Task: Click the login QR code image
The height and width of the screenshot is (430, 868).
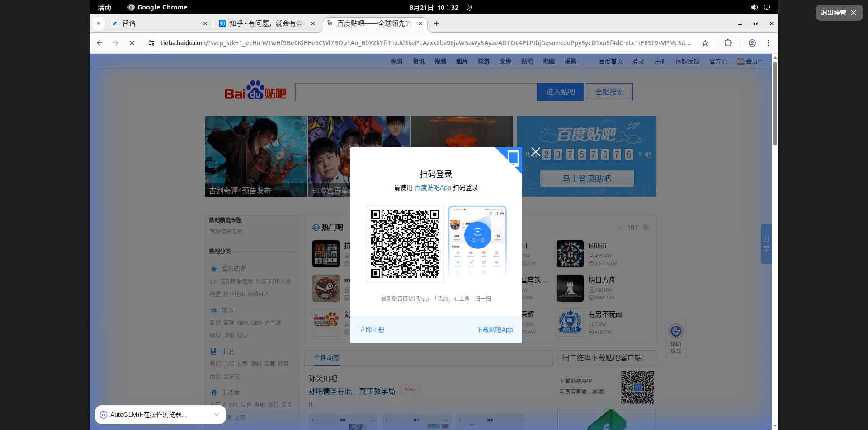Action: [x=405, y=244]
